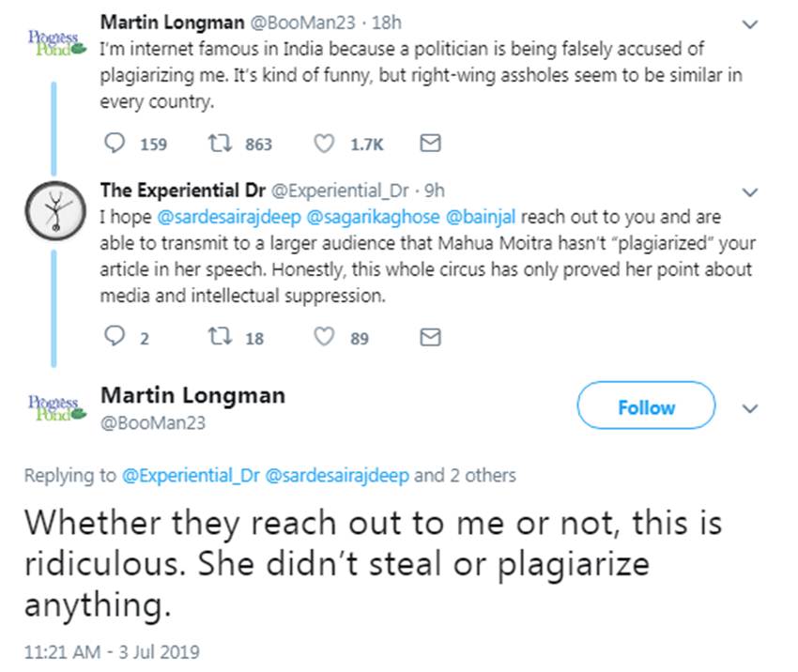Like the tweet with 89 likes
This screenshot has height=672, width=798.
pos(324,338)
